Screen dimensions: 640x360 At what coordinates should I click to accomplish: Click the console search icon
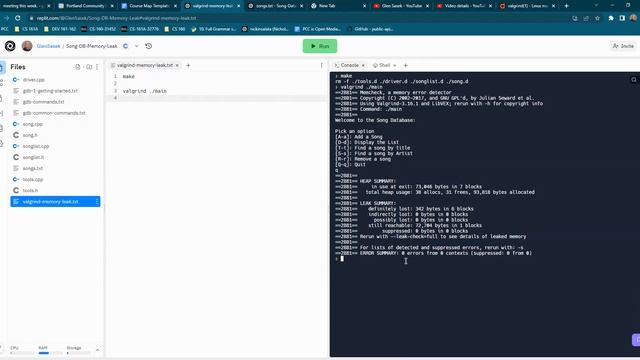click(634, 80)
